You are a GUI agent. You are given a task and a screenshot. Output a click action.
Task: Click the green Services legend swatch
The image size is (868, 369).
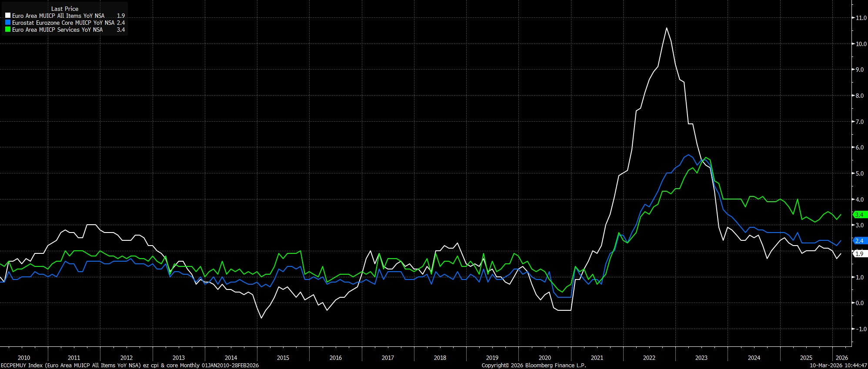8,30
